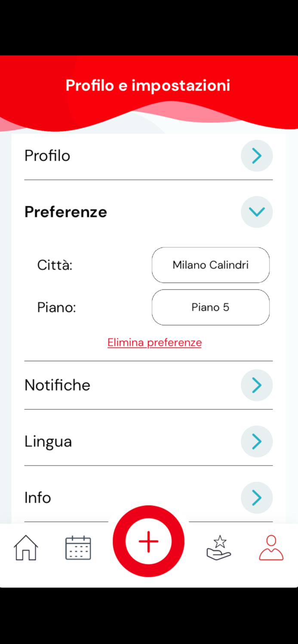
Task: Open the Lingua arrow icon
Action: tap(257, 441)
